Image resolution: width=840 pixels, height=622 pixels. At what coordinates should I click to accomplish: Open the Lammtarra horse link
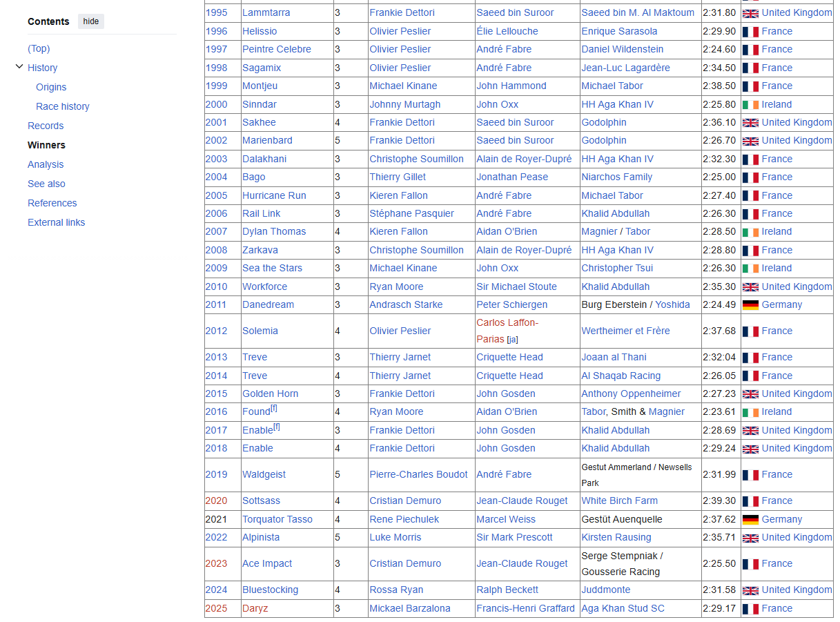click(266, 12)
